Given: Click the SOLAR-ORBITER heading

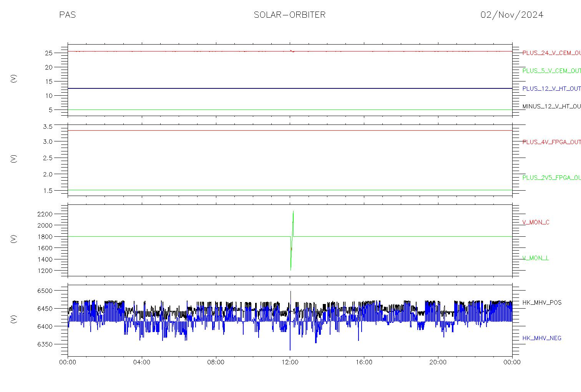Looking at the screenshot, I should tap(290, 15).
